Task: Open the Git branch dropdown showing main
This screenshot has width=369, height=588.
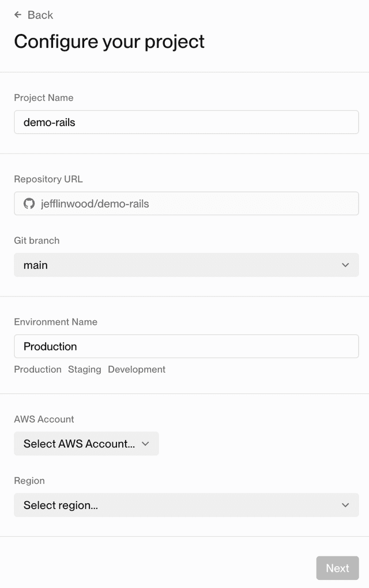Action: pyautogui.click(x=186, y=265)
